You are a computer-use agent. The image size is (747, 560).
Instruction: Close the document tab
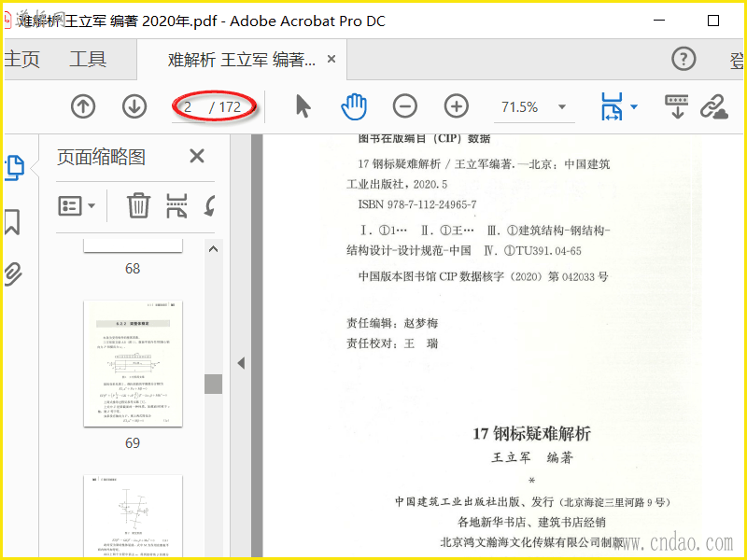331,59
